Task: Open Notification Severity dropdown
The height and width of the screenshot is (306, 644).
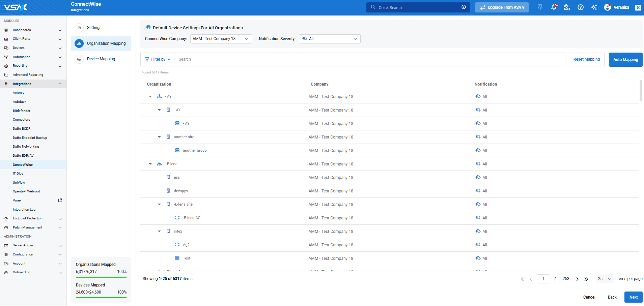Action: point(329,39)
